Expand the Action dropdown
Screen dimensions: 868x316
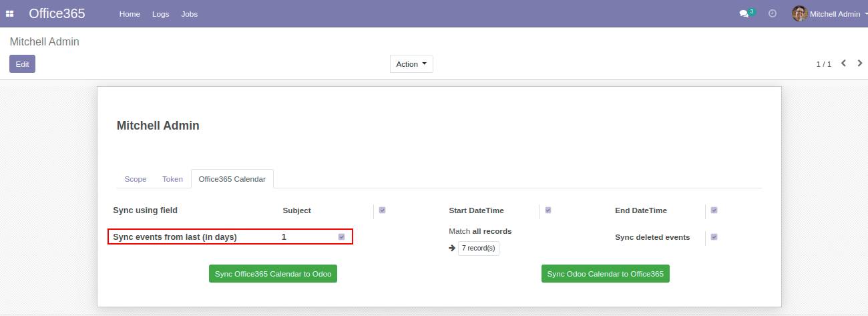(411, 64)
